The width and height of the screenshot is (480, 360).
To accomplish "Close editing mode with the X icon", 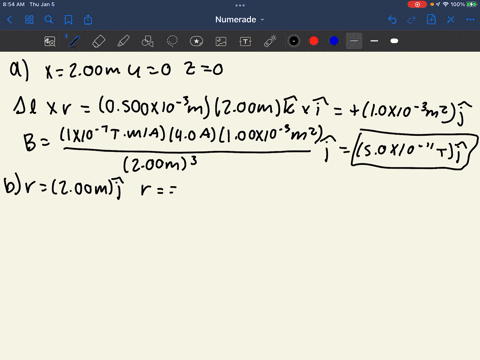I will (x=451, y=20).
